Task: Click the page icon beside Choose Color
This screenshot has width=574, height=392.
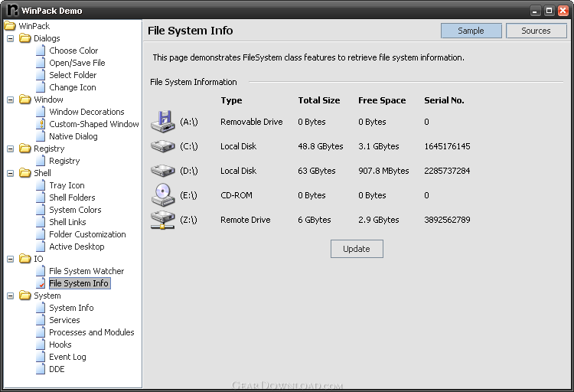Action: coord(41,51)
